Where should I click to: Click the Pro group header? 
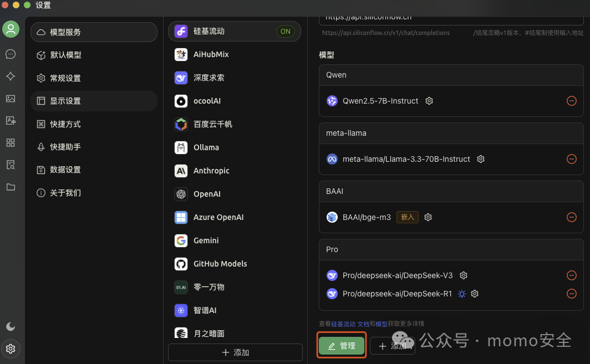(451, 250)
